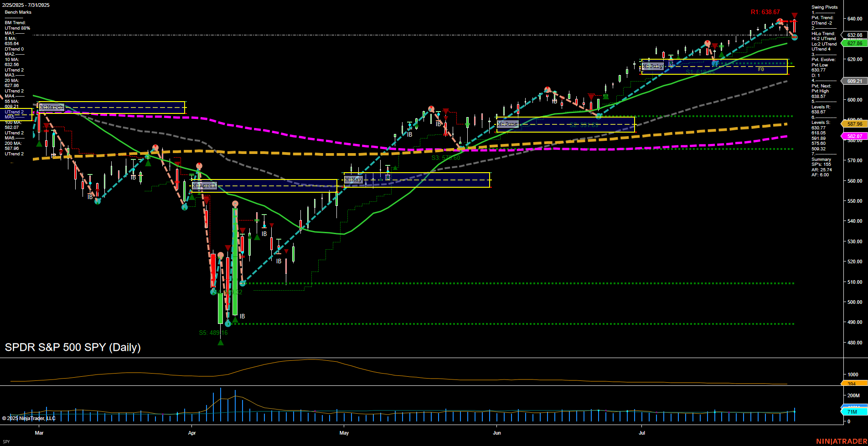Click the red down-triangle pivot marker below R1: 638.67
The width and height of the screenshot is (868, 446).
794,16
